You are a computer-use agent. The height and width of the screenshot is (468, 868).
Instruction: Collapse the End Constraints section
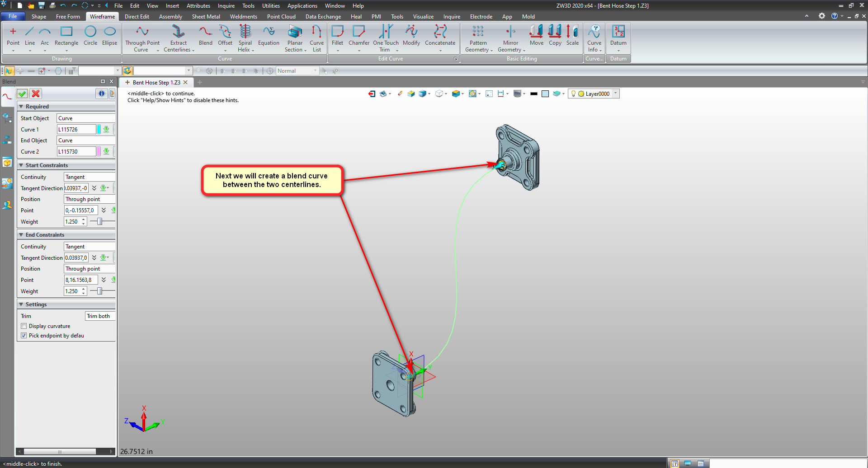point(21,235)
